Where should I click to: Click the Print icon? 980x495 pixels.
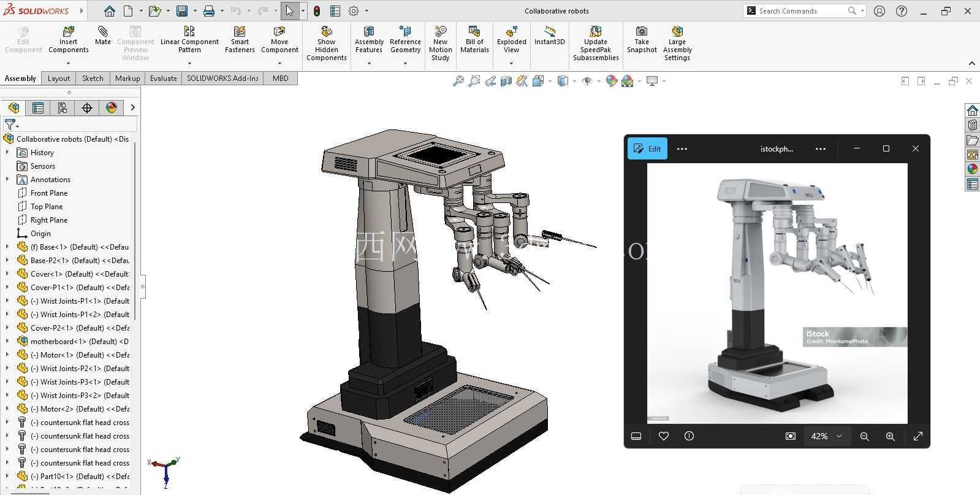(x=209, y=11)
